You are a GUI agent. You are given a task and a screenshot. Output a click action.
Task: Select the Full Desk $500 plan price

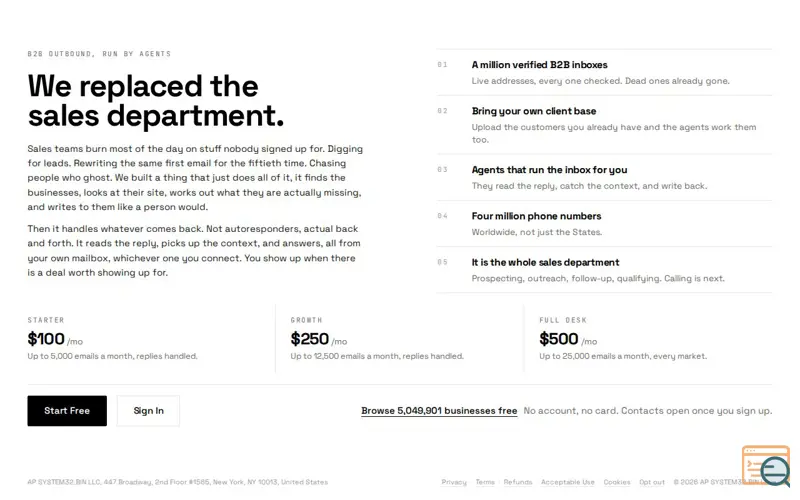[558, 339]
